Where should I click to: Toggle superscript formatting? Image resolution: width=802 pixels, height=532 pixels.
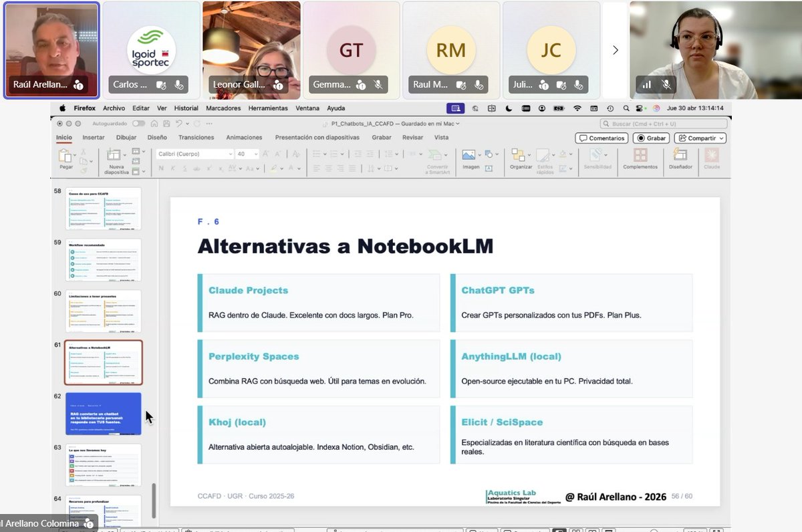coord(209,168)
